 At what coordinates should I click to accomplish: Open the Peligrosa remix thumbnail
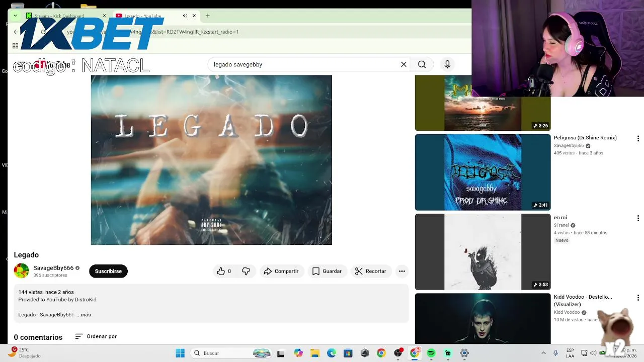(483, 172)
